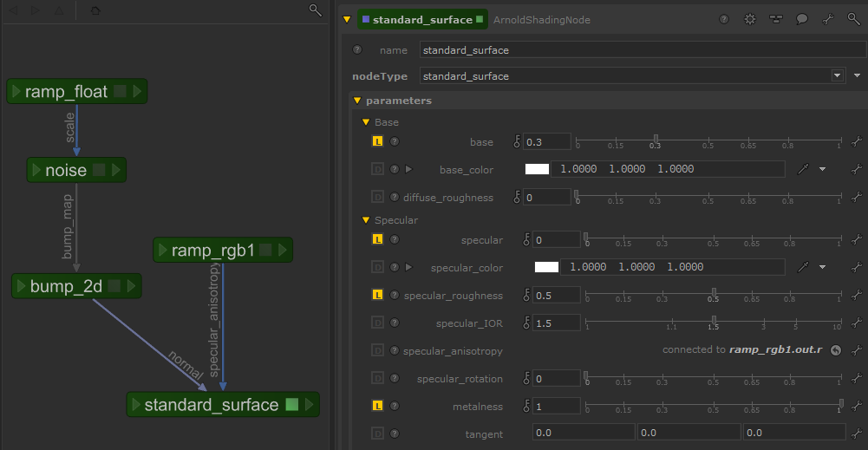
Task: Open the dropdown arrow right of nodeType field
Action: click(857, 75)
